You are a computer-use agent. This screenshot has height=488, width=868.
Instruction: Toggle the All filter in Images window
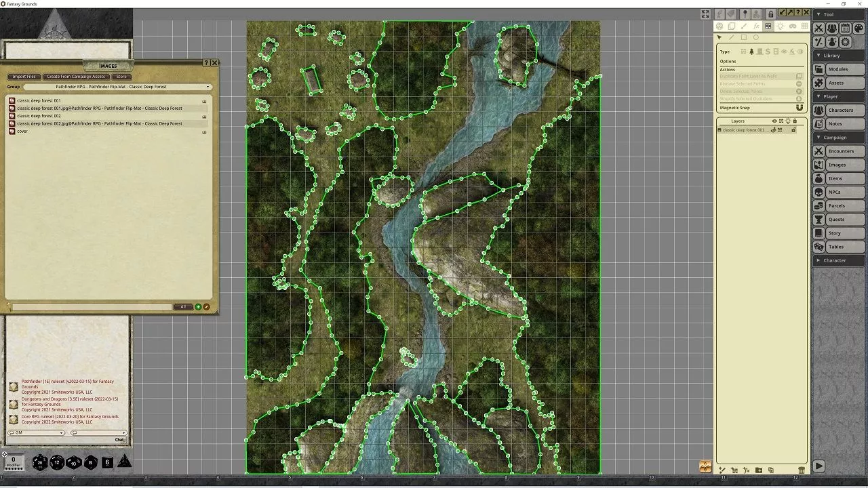(x=182, y=307)
